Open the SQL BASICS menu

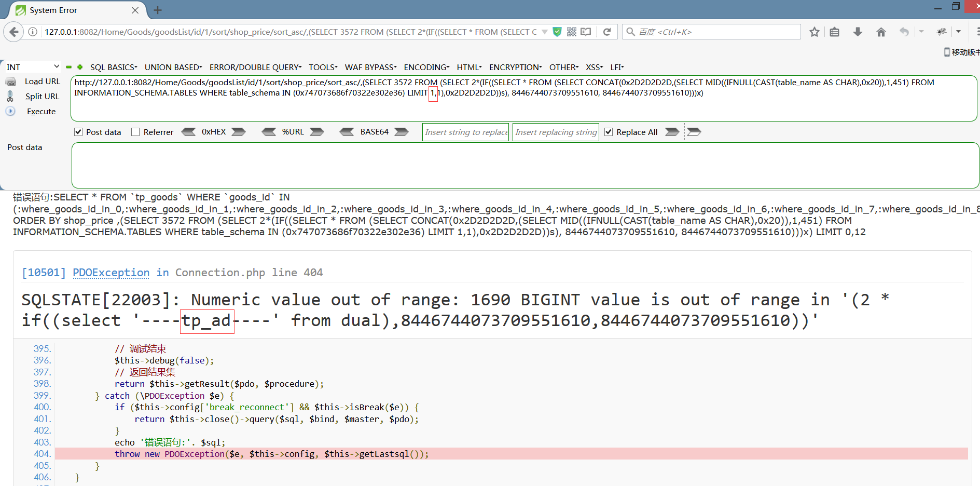pos(114,67)
